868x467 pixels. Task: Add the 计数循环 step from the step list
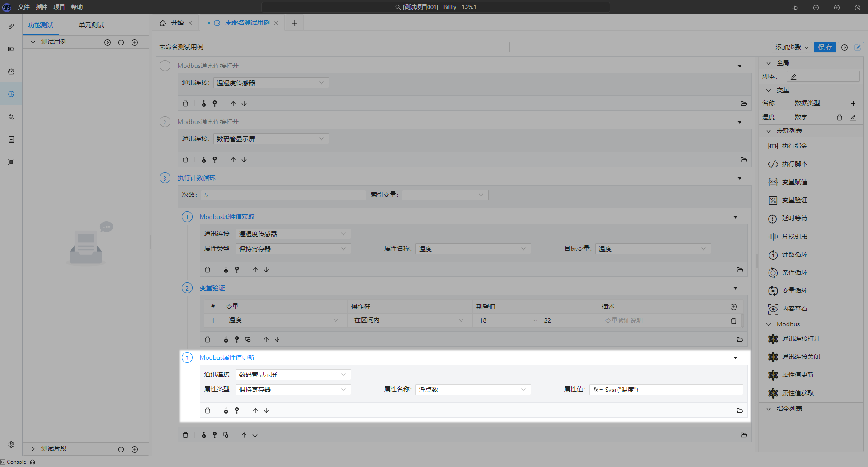click(794, 254)
